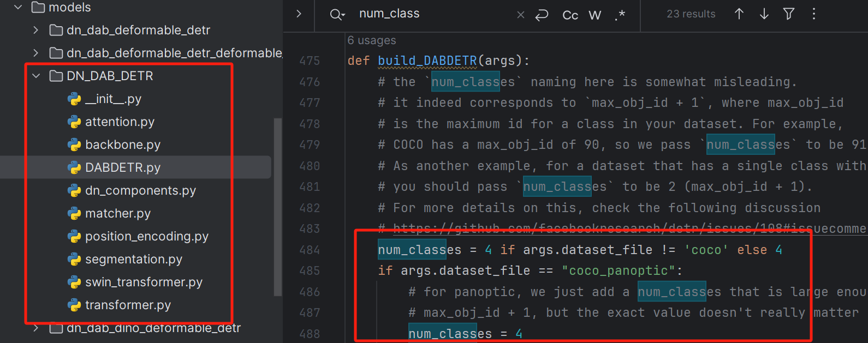Open the attention.py file
This screenshot has height=343, width=868.
120,122
